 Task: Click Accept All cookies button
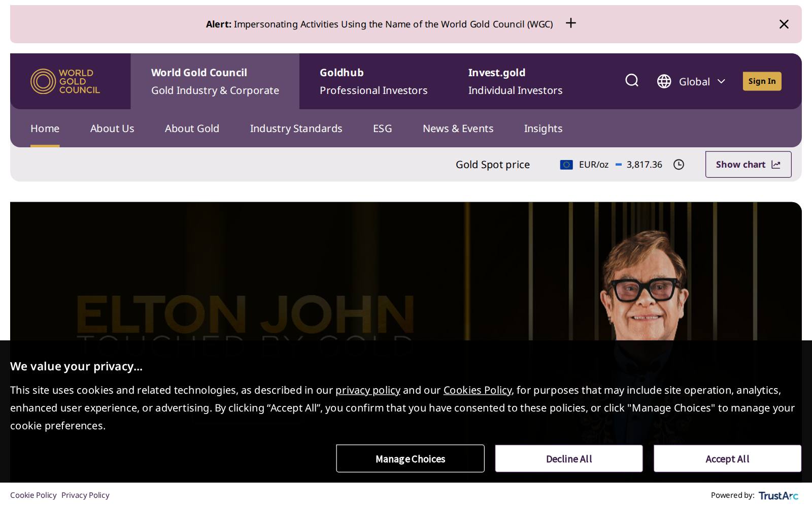tap(727, 459)
